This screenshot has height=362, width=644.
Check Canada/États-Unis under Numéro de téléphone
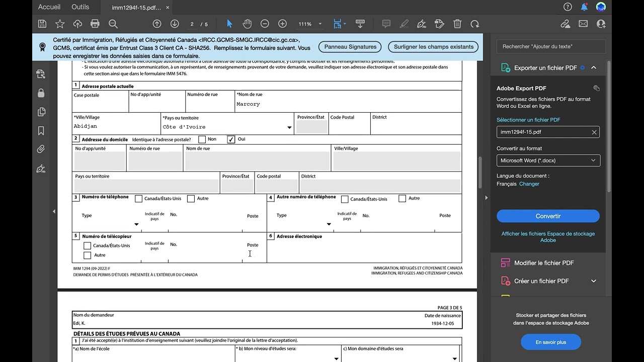139,199
